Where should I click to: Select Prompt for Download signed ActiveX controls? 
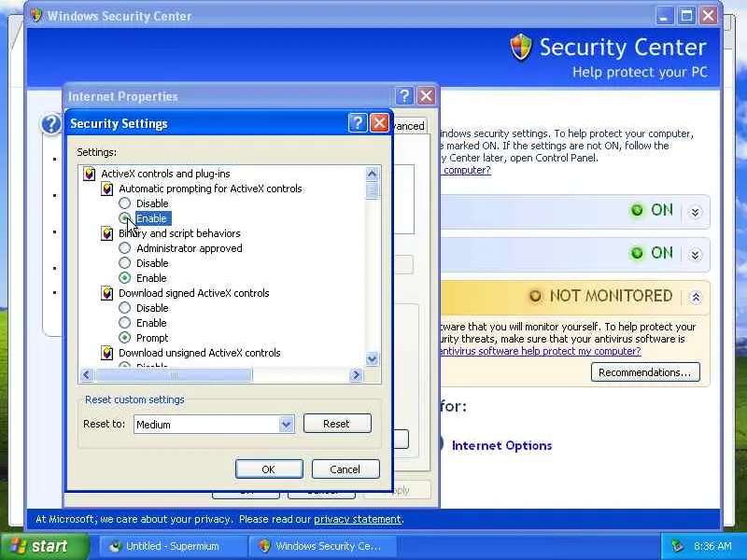[x=125, y=338]
